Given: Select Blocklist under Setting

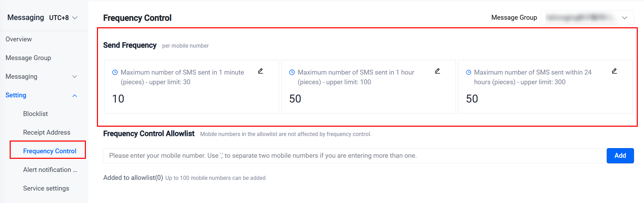Looking at the screenshot, I should click(36, 114).
